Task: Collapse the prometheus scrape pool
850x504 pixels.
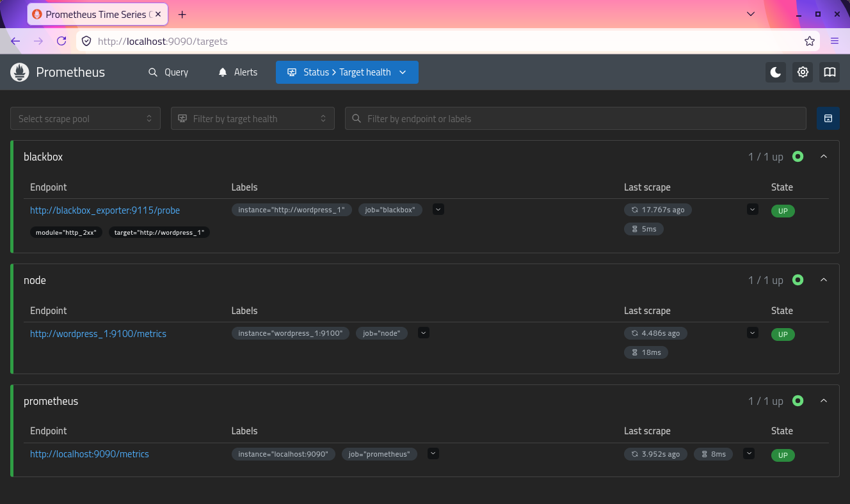Action: click(824, 401)
